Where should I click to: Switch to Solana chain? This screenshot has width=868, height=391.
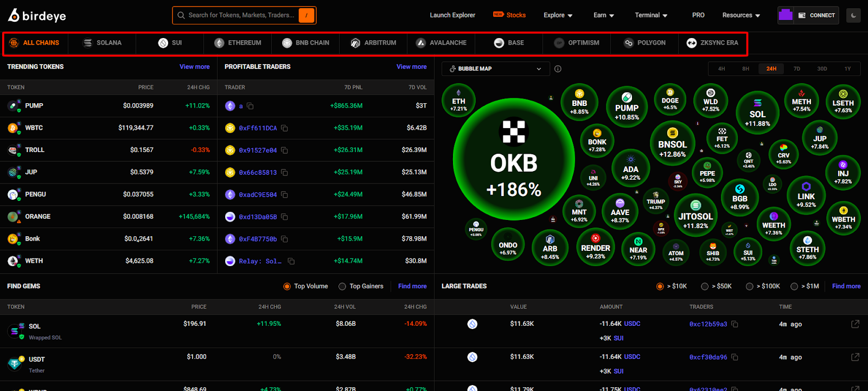[x=102, y=43]
